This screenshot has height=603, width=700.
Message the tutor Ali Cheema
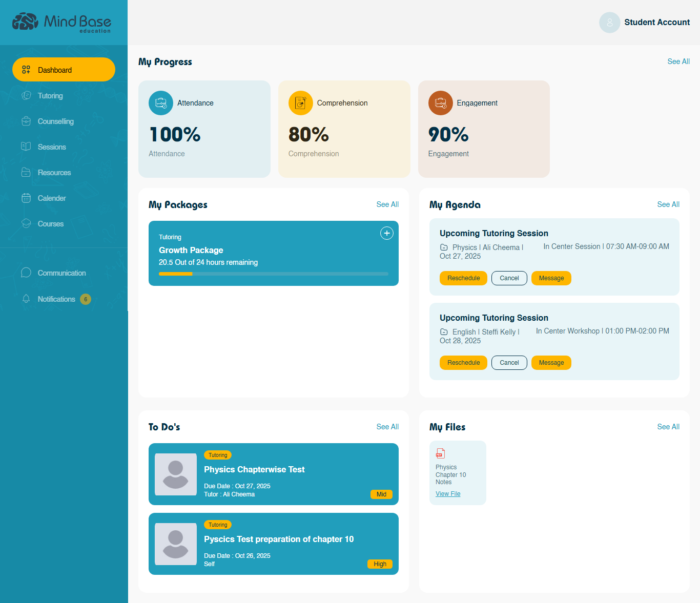pyautogui.click(x=551, y=278)
